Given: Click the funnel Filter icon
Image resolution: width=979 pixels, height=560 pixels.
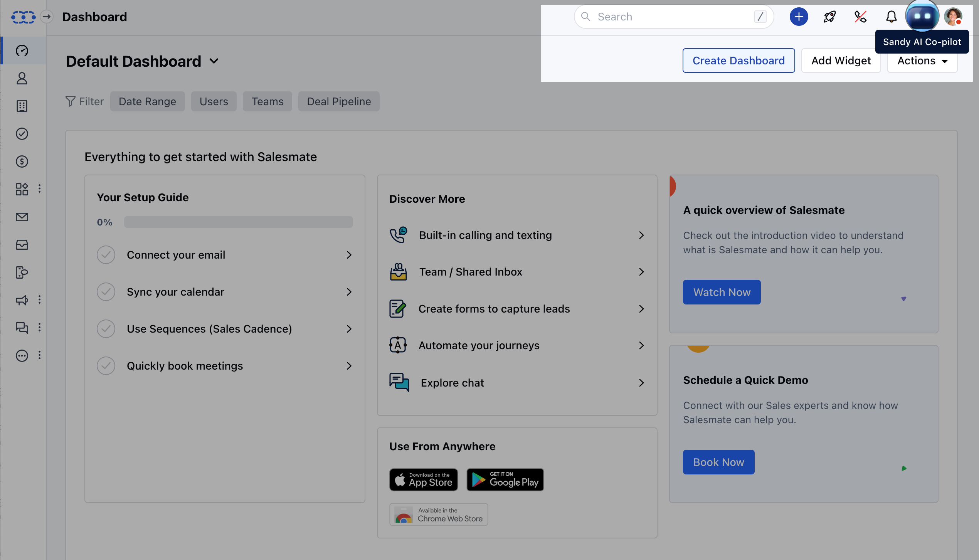Looking at the screenshot, I should pos(70,101).
